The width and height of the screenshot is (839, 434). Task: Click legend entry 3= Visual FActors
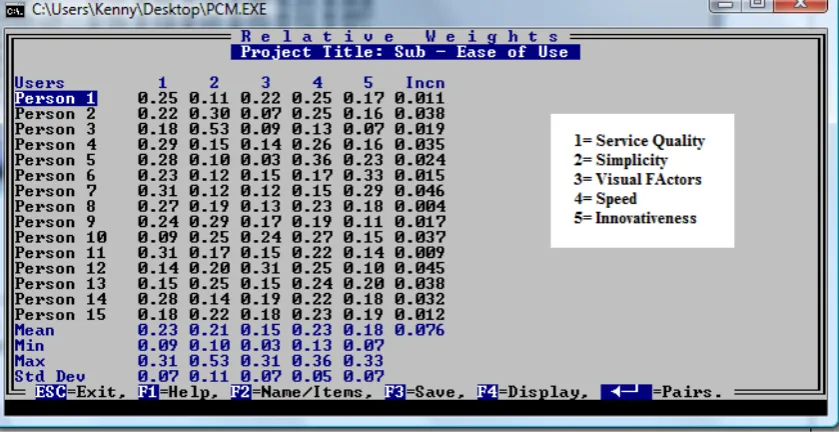(637, 179)
